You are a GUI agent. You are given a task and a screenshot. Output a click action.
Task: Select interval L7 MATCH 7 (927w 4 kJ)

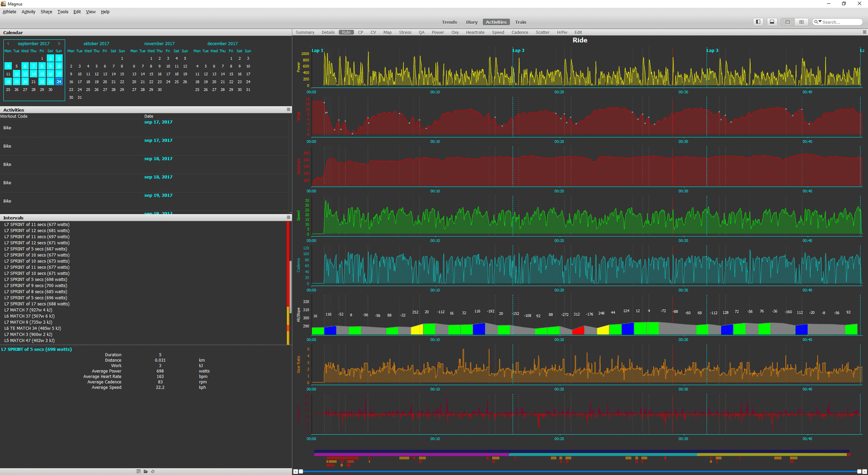(x=28, y=310)
